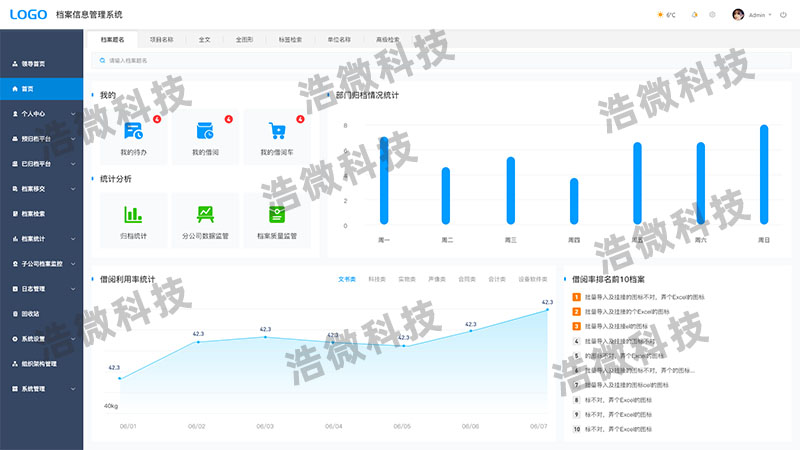Open 回收站 recycle bin icon

click(x=15, y=314)
